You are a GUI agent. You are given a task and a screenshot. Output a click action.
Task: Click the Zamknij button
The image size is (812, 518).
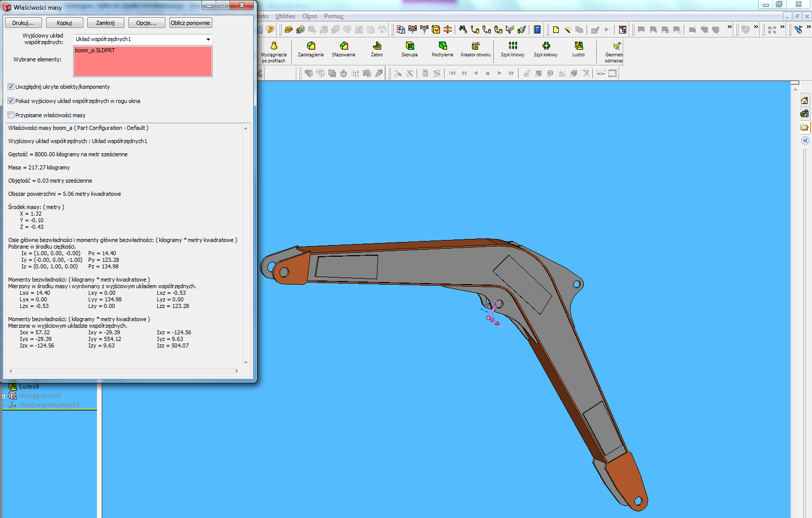tap(106, 23)
